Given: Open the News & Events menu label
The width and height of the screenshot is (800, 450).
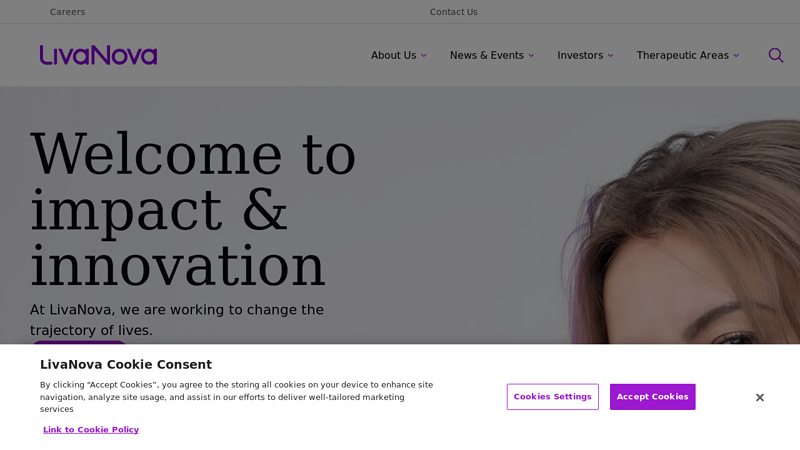Looking at the screenshot, I should [x=486, y=55].
